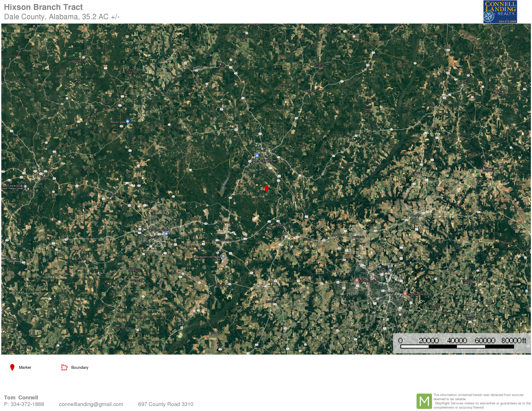The image size is (532, 411).
Task: Click the Wayne Farms blue pin
Action: coord(127,122)
